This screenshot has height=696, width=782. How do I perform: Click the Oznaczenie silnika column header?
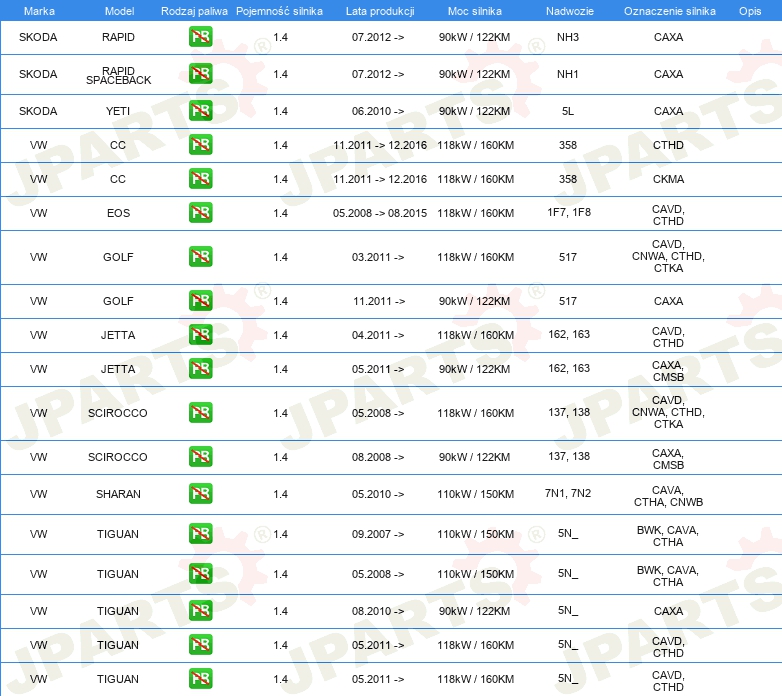click(x=668, y=10)
